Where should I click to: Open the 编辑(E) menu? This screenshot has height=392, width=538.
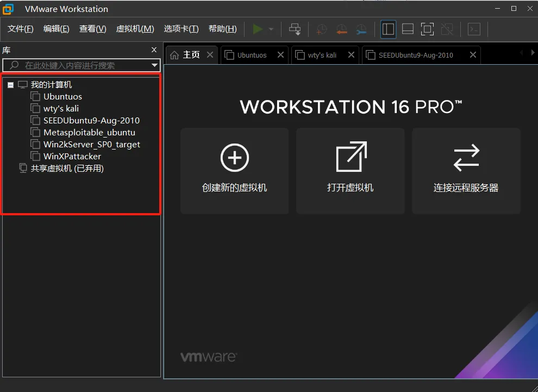(x=57, y=29)
